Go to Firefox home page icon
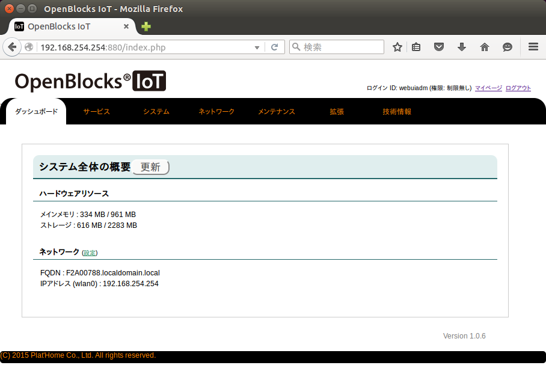This screenshot has width=546, height=392. pyautogui.click(x=485, y=47)
